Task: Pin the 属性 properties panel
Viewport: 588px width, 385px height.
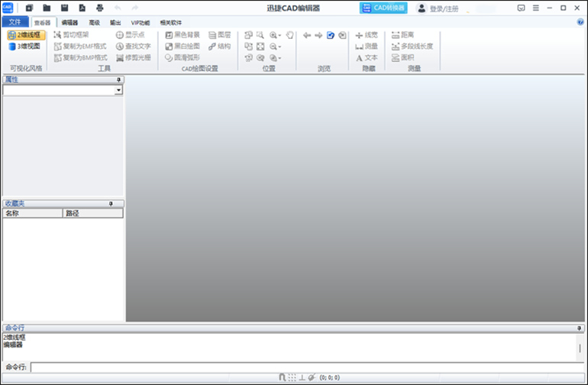Action: pyautogui.click(x=118, y=79)
